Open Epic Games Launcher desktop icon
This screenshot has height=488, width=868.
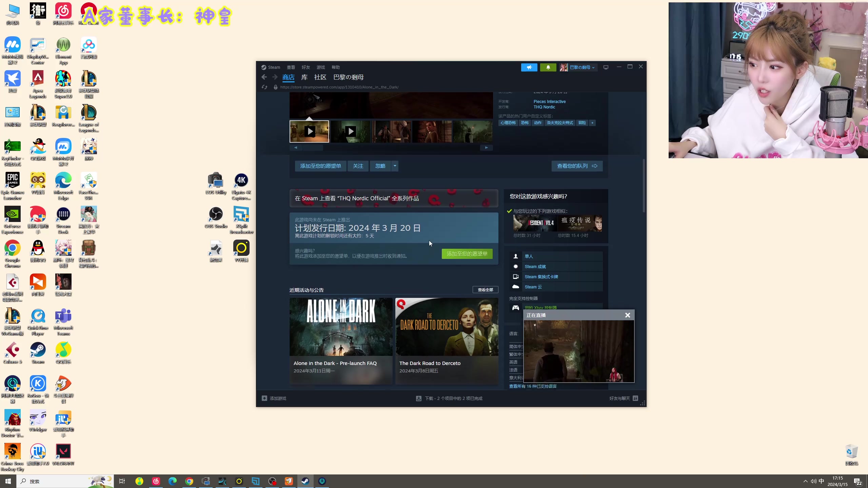pyautogui.click(x=13, y=186)
